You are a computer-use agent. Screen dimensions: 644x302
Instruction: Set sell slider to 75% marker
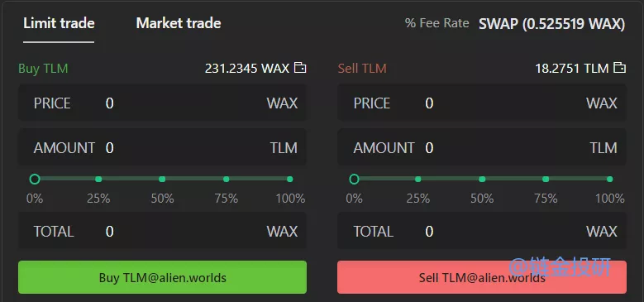[x=546, y=180]
